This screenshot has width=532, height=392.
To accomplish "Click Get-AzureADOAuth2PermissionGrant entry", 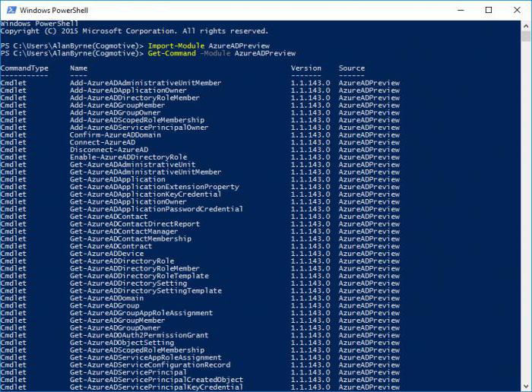I will [x=139, y=335].
